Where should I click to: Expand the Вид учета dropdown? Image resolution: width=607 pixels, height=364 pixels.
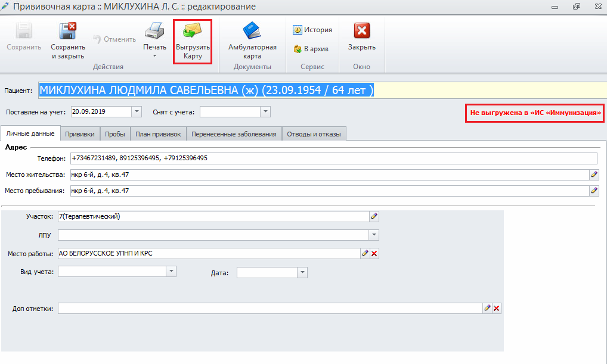coord(171,272)
